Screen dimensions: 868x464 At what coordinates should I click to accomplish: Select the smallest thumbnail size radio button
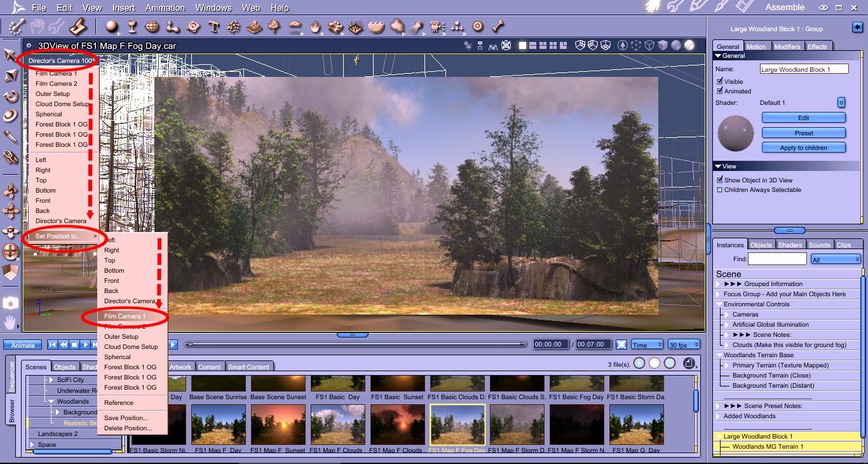639,363
